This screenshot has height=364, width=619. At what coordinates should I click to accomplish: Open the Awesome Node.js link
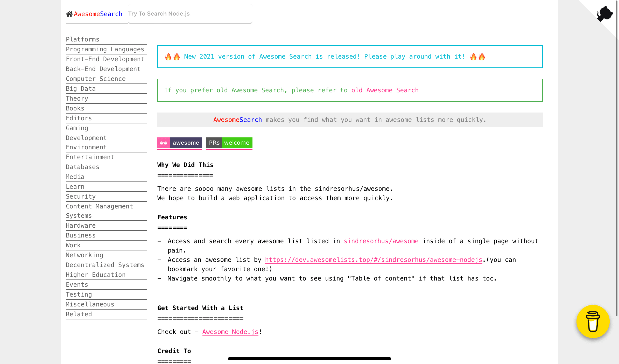coord(230,332)
